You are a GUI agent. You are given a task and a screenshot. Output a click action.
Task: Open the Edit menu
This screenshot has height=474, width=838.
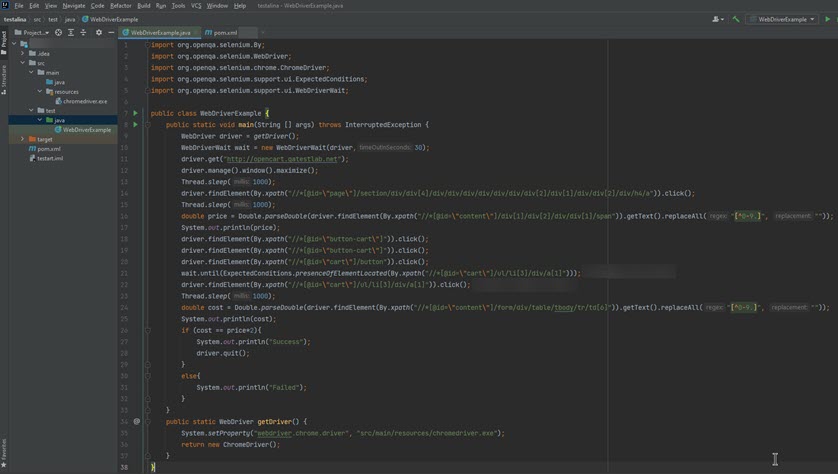click(34, 6)
